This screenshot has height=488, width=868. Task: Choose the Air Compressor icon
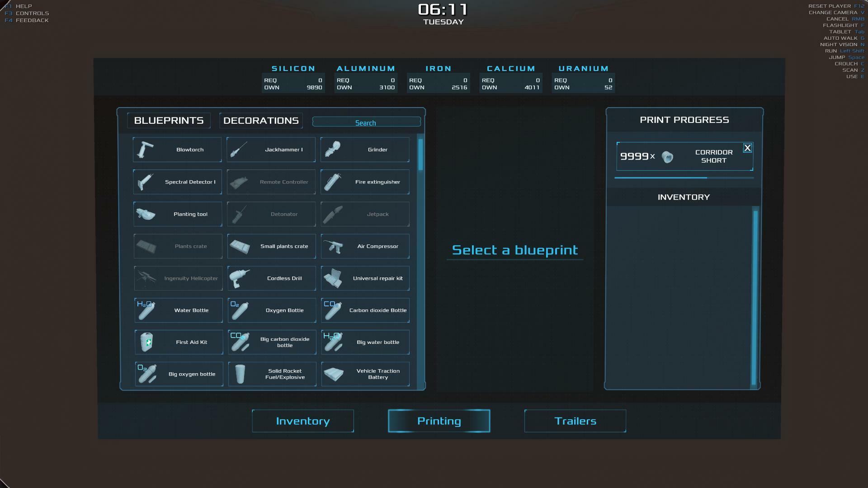click(x=333, y=246)
